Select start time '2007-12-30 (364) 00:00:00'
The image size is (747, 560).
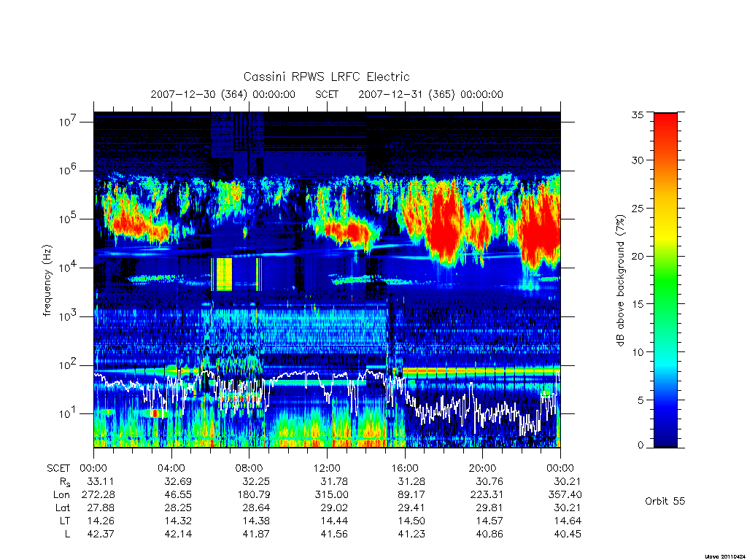pyautogui.click(x=223, y=94)
